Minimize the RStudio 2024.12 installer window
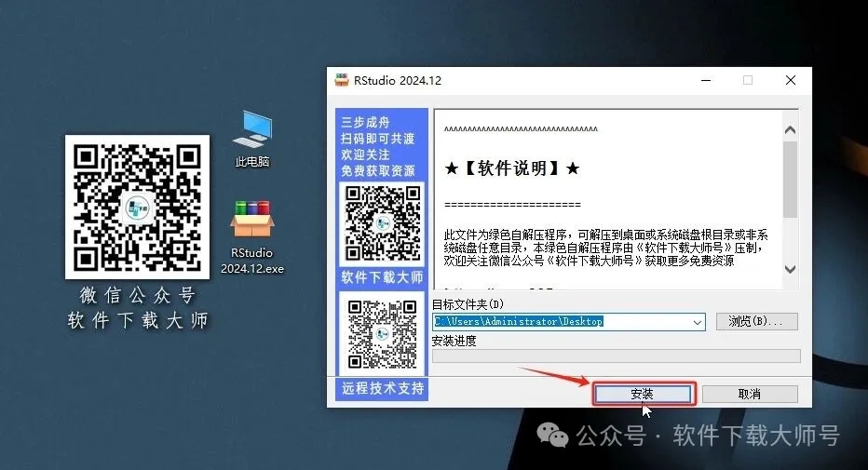The image size is (868, 470). (x=706, y=81)
